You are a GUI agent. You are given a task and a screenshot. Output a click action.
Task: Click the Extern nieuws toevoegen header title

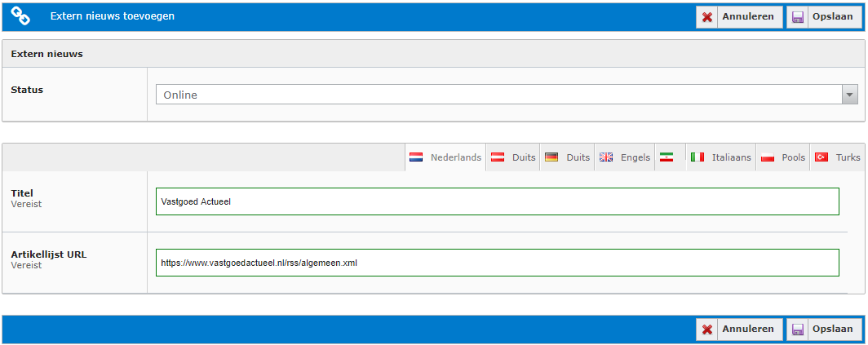(x=113, y=16)
